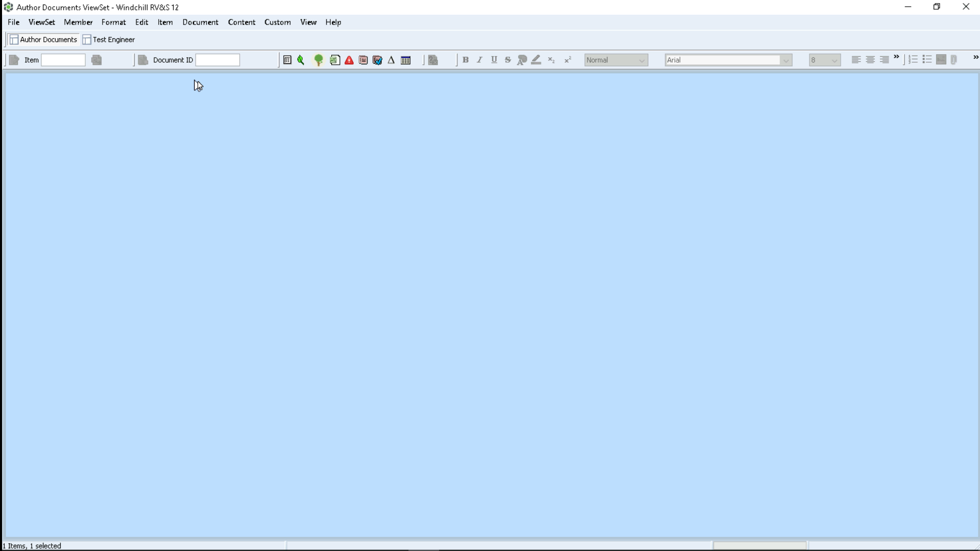The image size is (980, 551).
Task: Close the Windchill window
Action: click(966, 7)
